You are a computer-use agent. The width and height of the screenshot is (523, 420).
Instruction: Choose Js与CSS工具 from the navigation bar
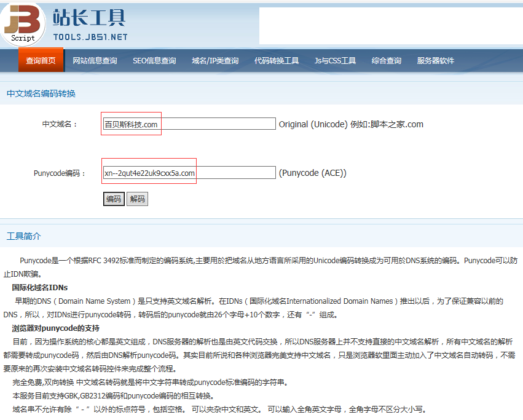coord(335,61)
